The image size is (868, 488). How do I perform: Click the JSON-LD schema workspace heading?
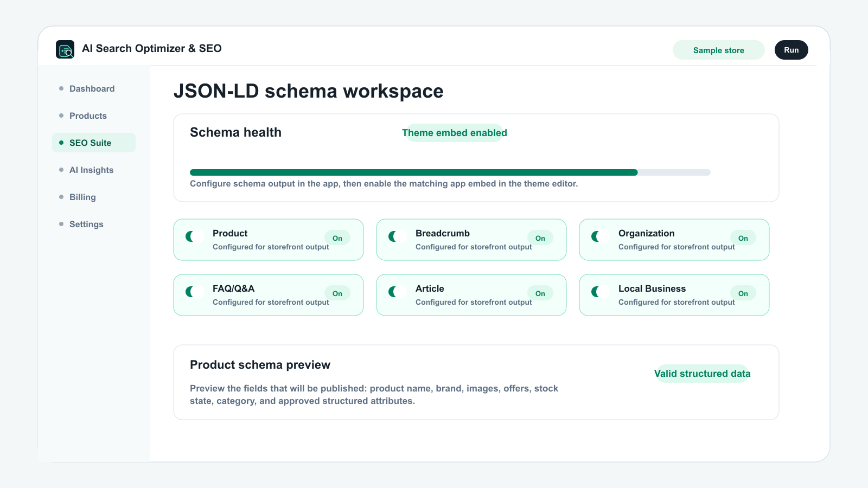pyautogui.click(x=308, y=91)
